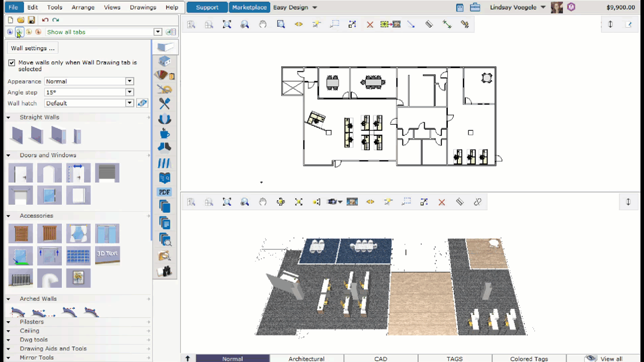Click zoom window magnifier in 2D toolbar

[281, 24]
